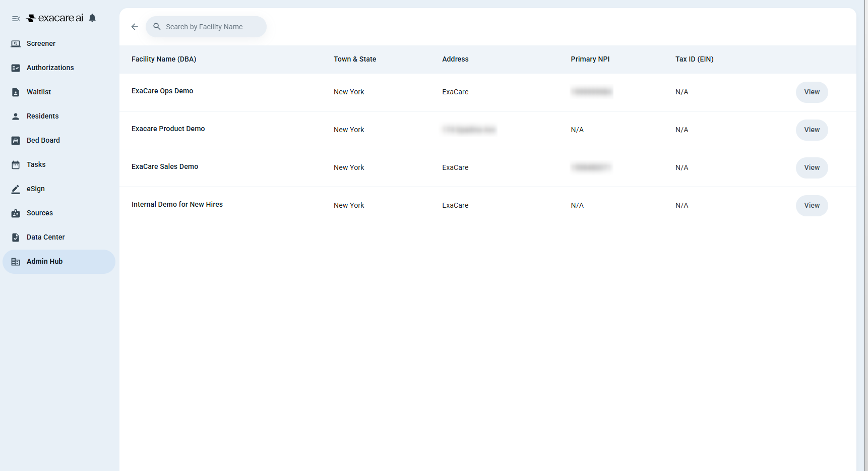Click New York in Internal Demo row
Image resolution: width=868 pixels, height=471 pixels.
coord(349,205)
